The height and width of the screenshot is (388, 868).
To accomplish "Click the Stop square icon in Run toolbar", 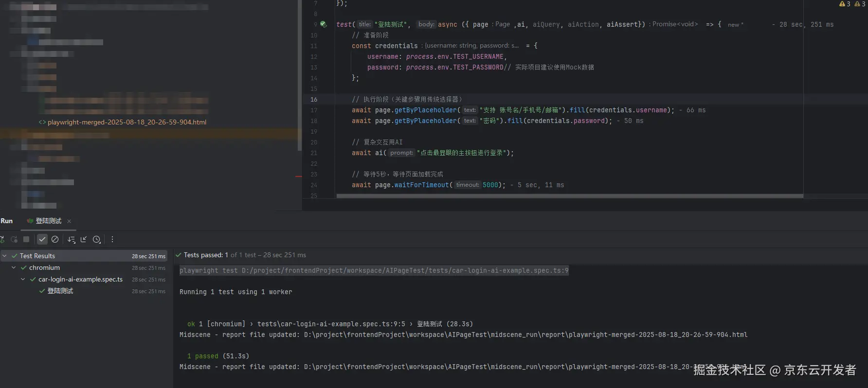I will point(26,239).
